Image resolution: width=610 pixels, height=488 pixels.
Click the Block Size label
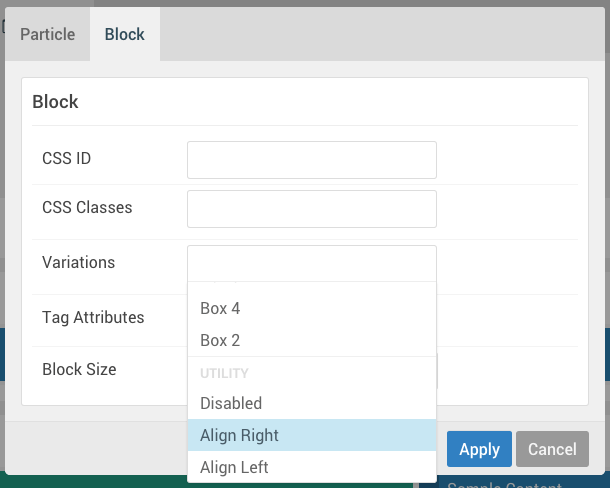click(79, 370)
